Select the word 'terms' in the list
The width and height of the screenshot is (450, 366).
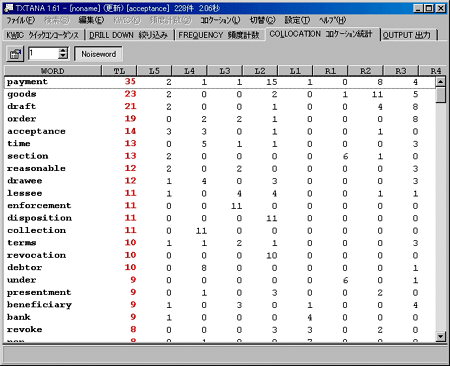click(22, 243)
